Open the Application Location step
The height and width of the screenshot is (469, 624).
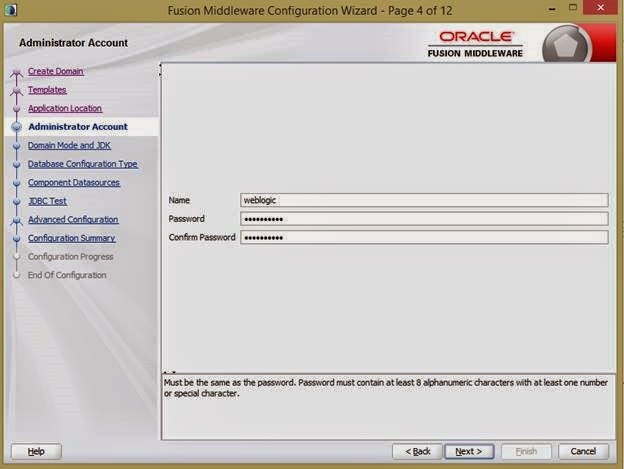tap(65, 108)
